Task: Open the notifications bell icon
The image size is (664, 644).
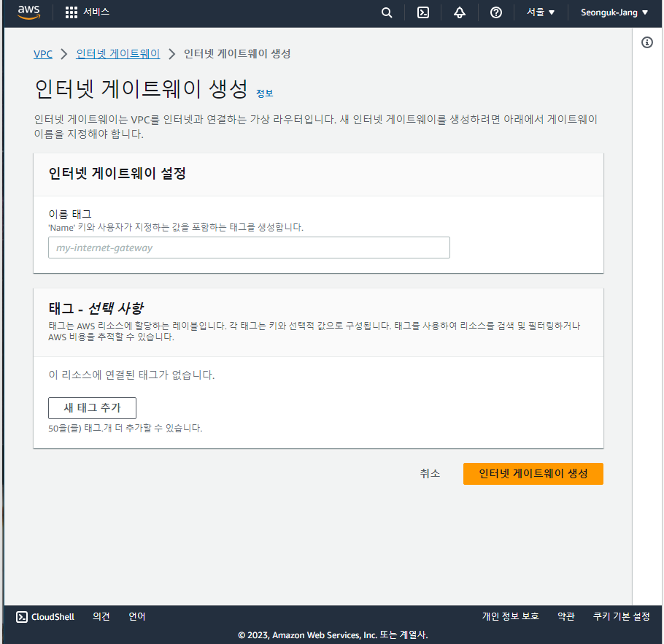Action: click(x=460, y=12)
